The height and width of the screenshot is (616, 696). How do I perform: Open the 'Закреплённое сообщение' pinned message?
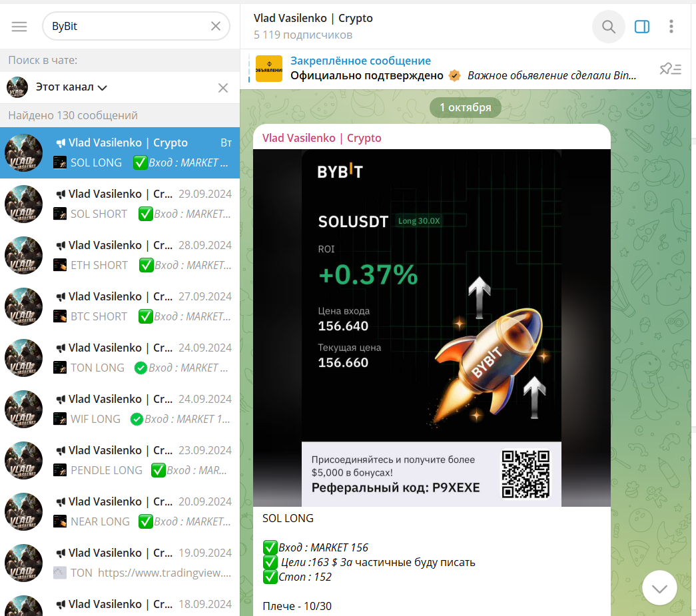pos(464,69)
